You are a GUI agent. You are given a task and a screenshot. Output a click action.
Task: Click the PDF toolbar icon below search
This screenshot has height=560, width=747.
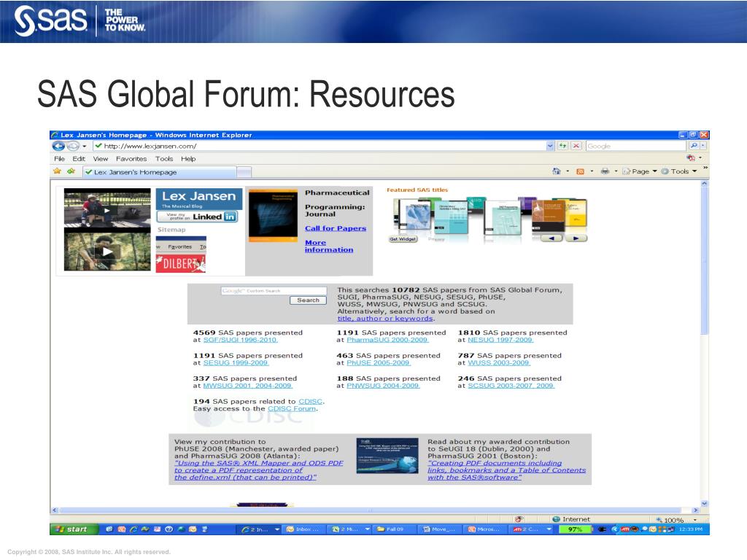[691, 157]
